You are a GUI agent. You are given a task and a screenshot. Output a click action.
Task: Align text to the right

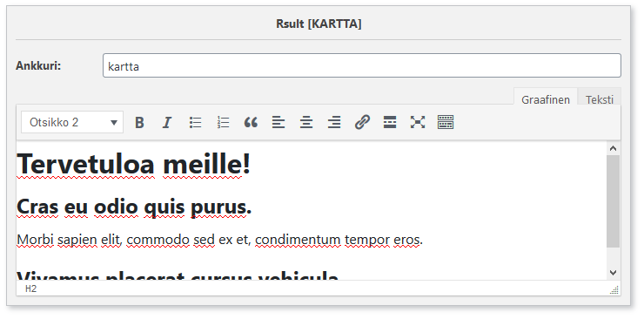334,123
